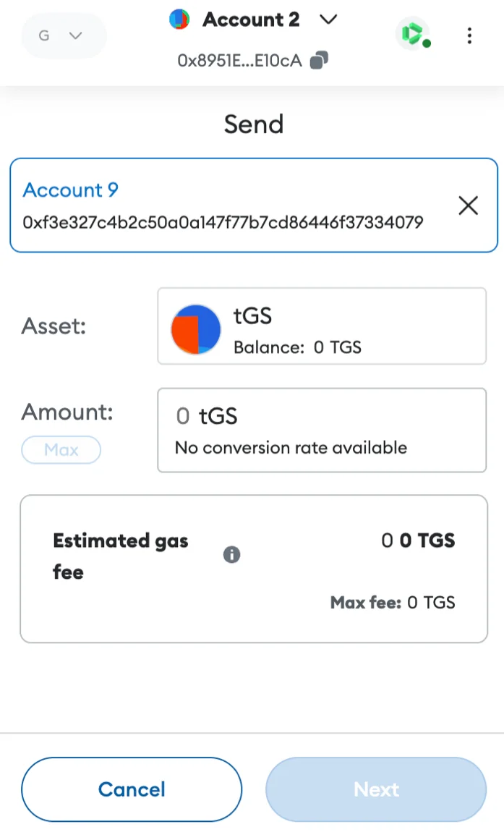Click the gas fee info icon
This screenshot has width=504, height=840.
231,554
